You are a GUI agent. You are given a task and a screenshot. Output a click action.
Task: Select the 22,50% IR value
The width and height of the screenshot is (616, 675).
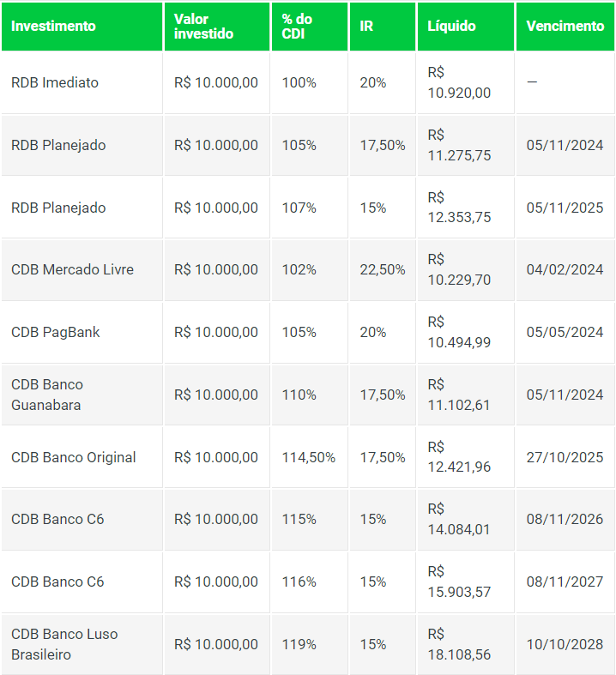383,269
